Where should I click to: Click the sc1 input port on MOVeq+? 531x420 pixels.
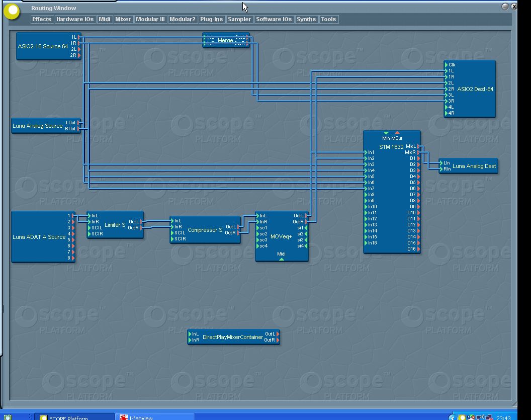[x=258, y=228]
